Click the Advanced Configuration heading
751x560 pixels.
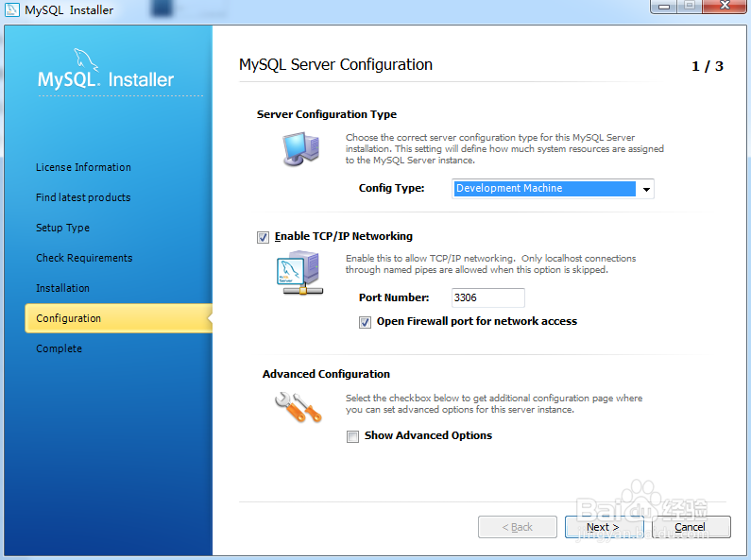(x=326, y=374)
